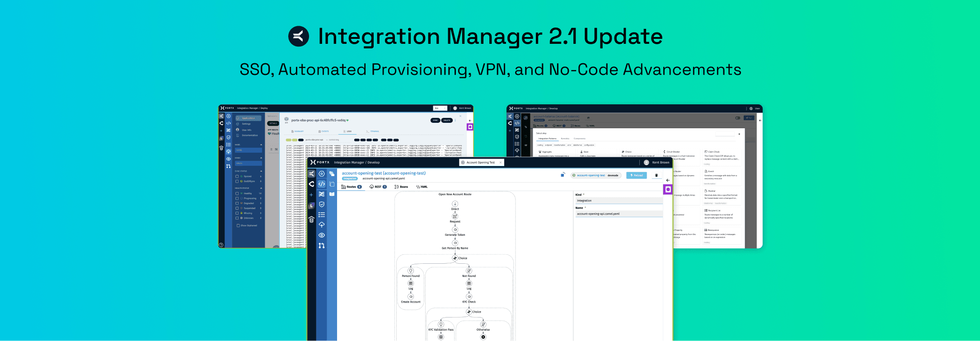Click the Kind field containing Integration
Screen dimensions: 980x341
(x=619, y=201)
